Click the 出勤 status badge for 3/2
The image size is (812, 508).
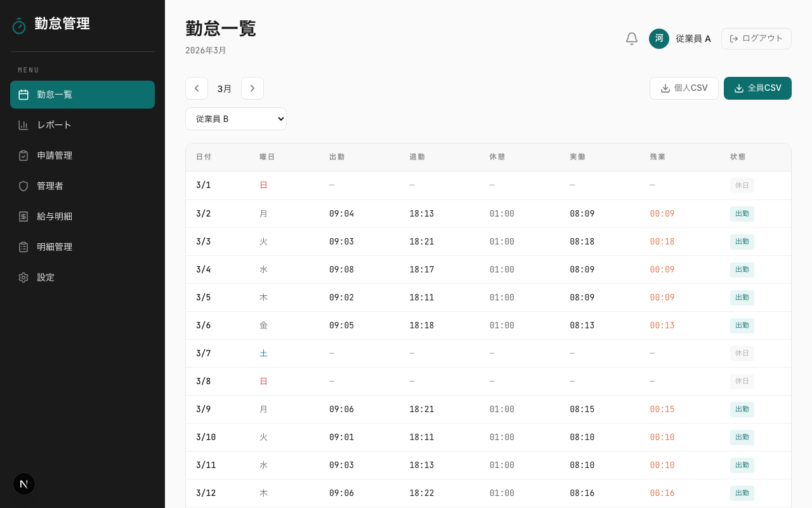pyautogui.click(x=742, y=213)
